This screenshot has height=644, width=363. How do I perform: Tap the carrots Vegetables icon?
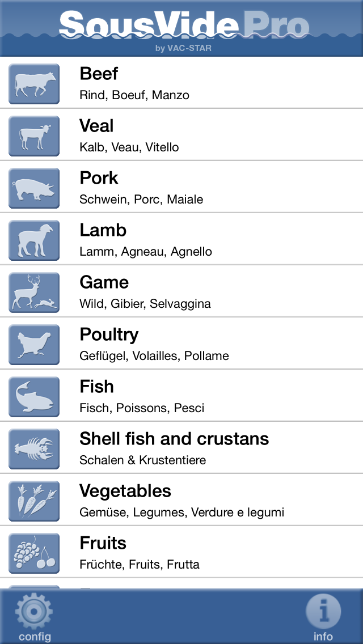[x=34, y=501]
